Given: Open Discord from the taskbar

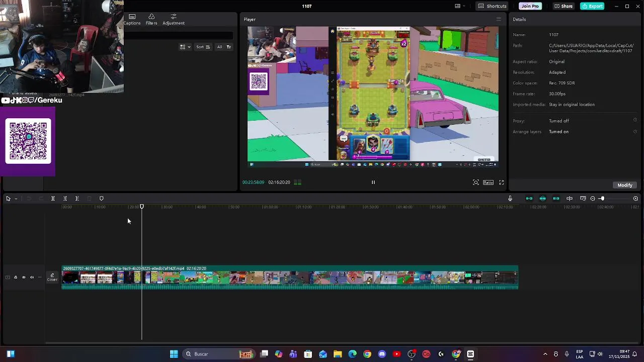Looking at the screenshot, I should (x=382, y=354).
